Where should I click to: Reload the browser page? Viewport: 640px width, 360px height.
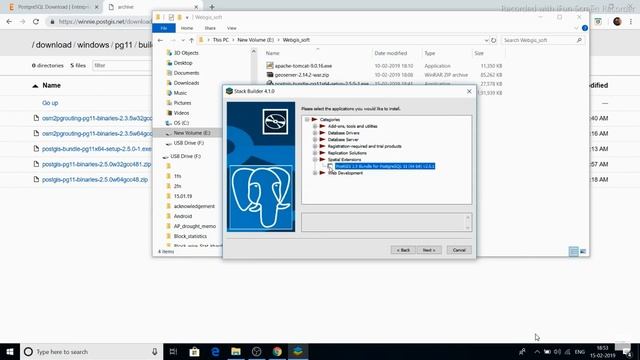click(x=36, y=22)
